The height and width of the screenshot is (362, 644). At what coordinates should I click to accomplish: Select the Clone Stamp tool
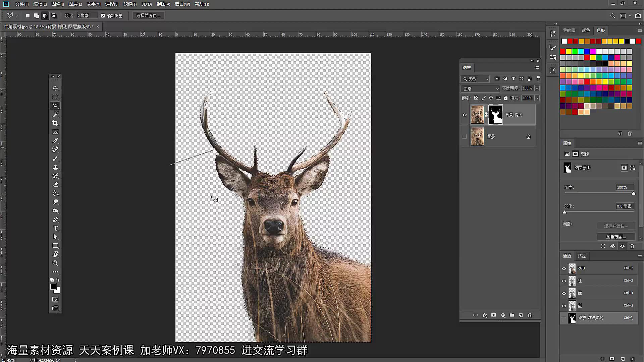tap(55, 167)
